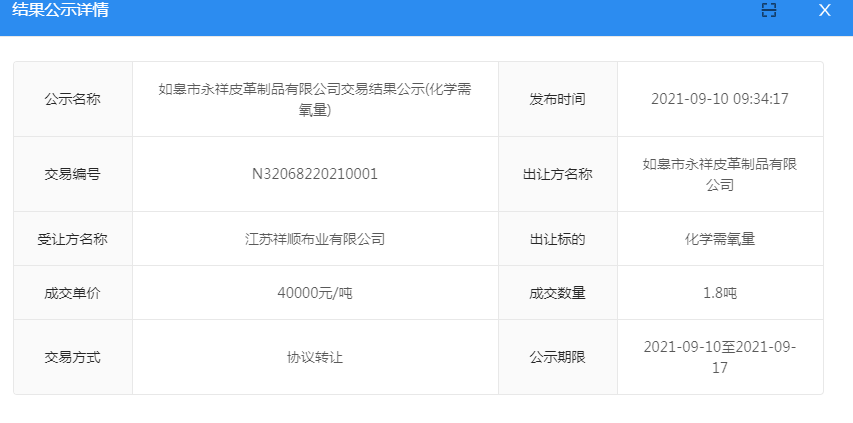
Task: Select the value 协议转让
Action: [x=315, y=358]
